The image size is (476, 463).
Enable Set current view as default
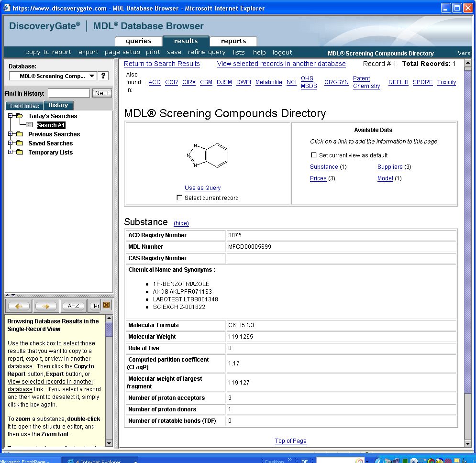(314, 155)
